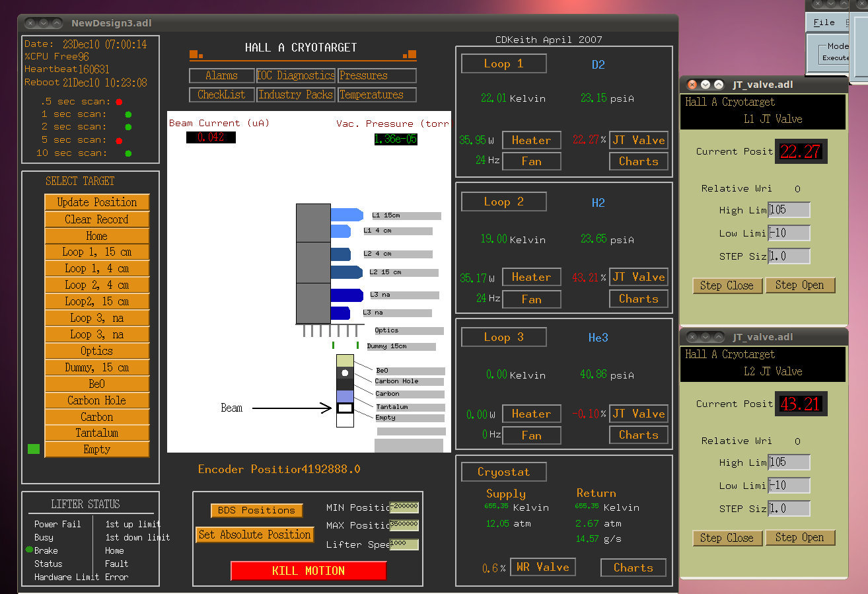The width and height of the screenshot is (868, 594).
Task: Open Loop 2 Fan controls
Action: [532, 299]
